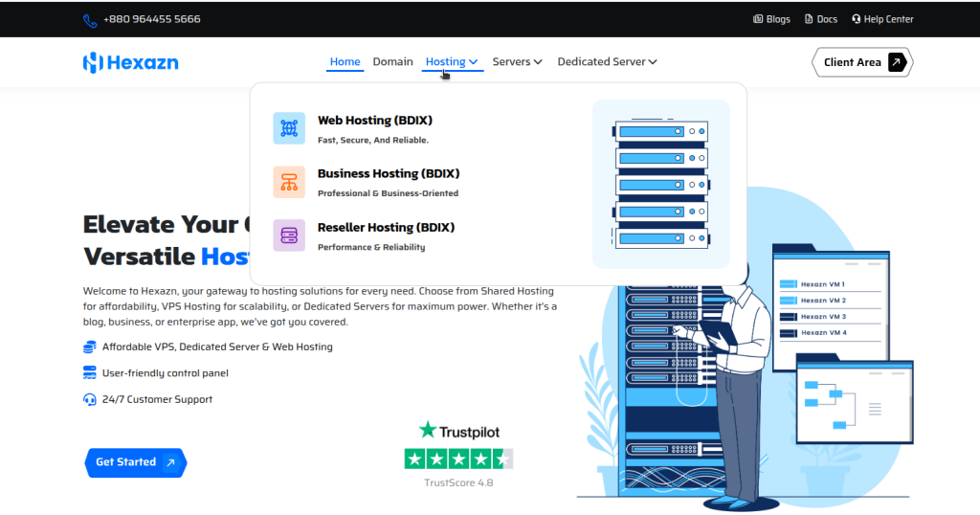This screenshot has width=980, height=515.
Task: Open the Servers nav menu label
Action: pyautogui.click(x=511, y=62)
